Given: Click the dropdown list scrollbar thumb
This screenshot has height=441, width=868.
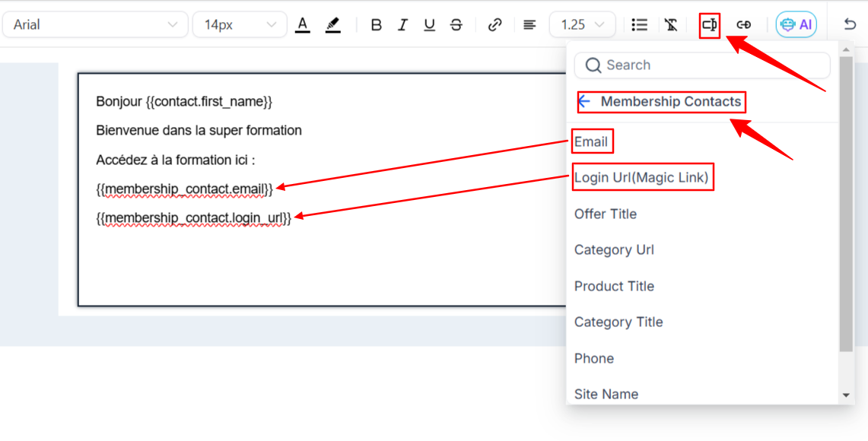Looking at the screenshot, I should [x=846, y=204].
